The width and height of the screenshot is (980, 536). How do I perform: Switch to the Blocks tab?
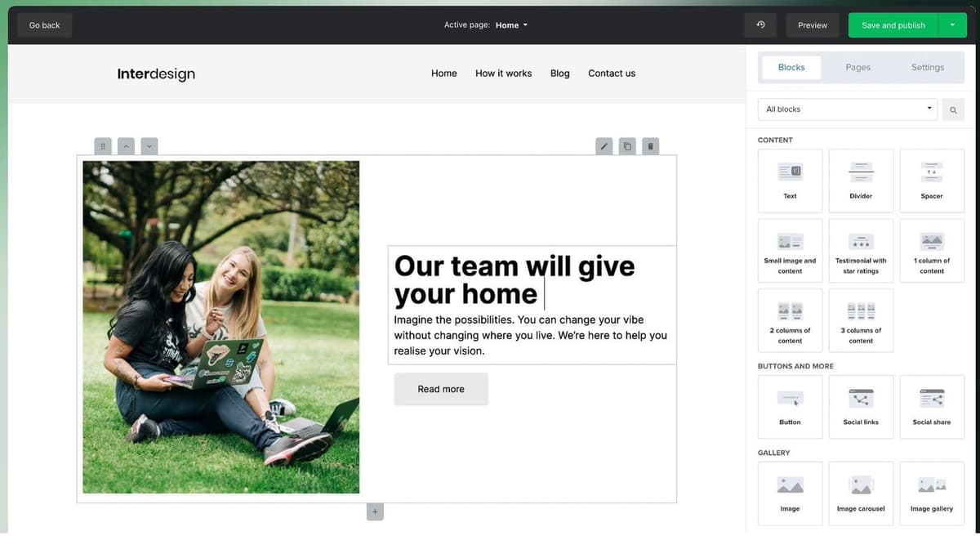791,68
